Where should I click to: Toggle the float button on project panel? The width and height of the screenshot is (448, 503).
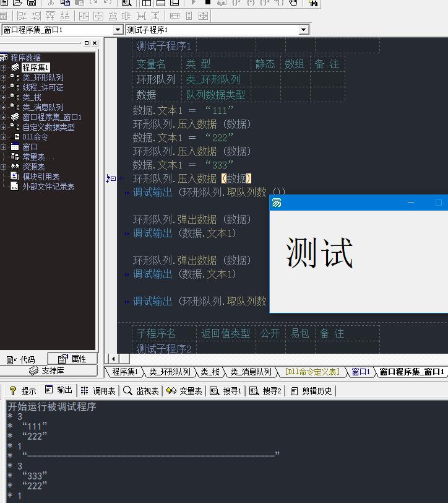(x=87, y=43)
